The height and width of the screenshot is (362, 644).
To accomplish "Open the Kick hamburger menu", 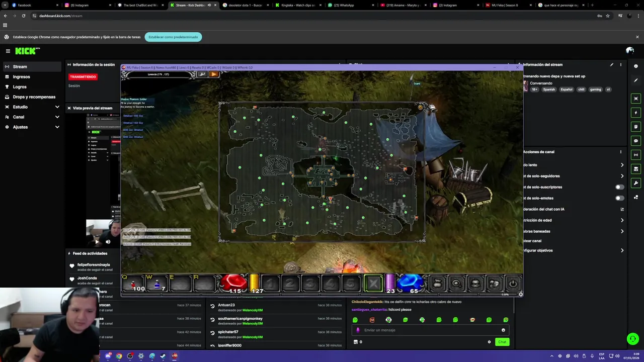I will pyautogui.click(x=8, y=51).
